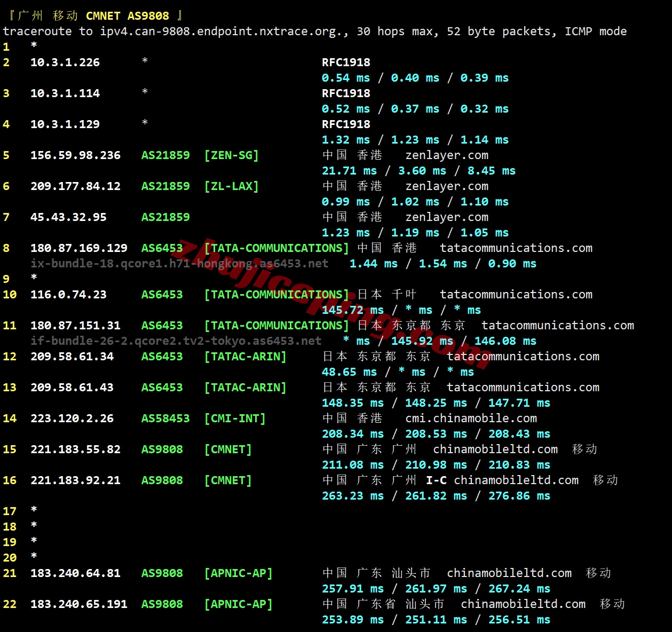Click AS9808 on hop 22 row

[x=162, y=604]
